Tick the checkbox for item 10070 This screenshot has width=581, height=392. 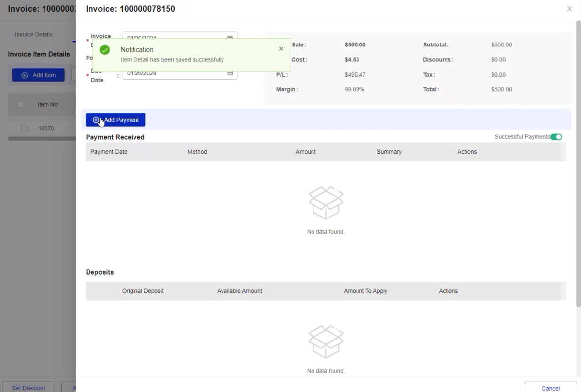click(x=24, y=128)
